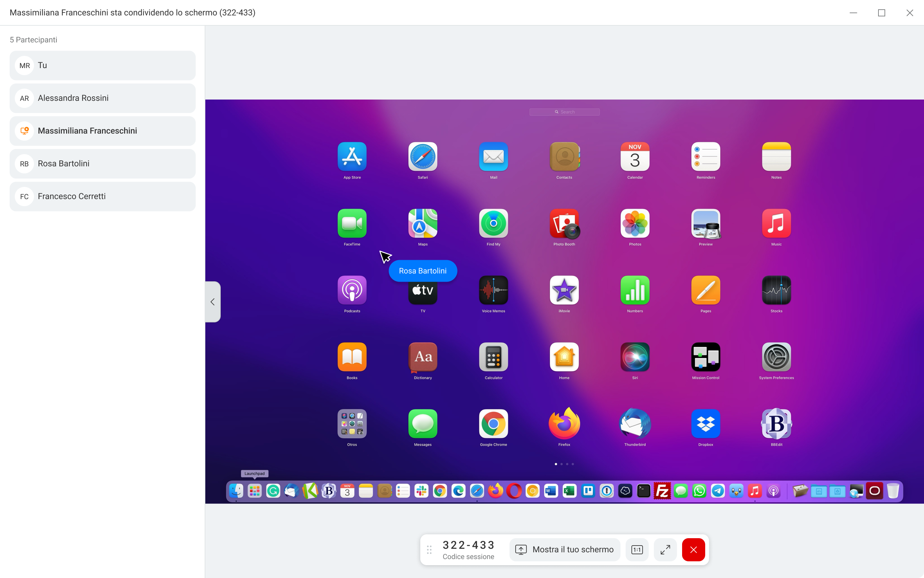This screenshot has height=578, width=924.
Task: Open the Photos app in Launchpad
Action: (x=635, y=223)
